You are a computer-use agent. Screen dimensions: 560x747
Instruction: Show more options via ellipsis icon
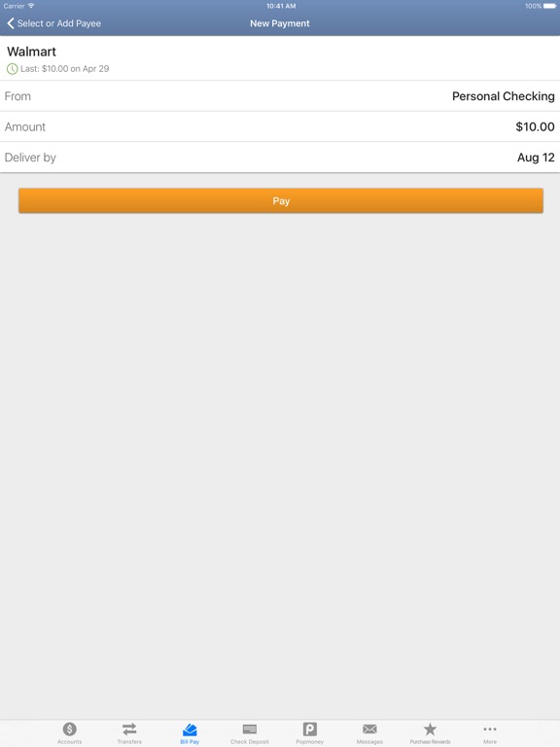pyautogui.click(x=490, y=729)
